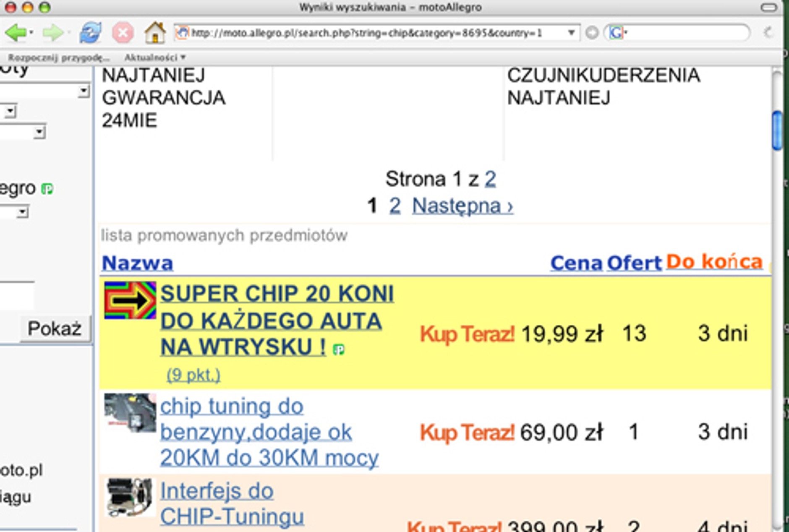The height and width of the screenshot is (532, 789).
Task: Stop page loading with the red X icon
Action: [x=122, y=31]
